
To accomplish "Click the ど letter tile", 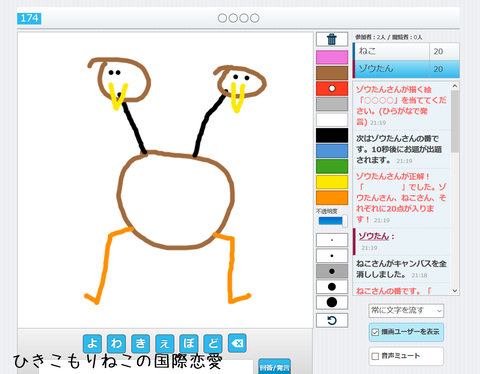I will pos(213,343).
